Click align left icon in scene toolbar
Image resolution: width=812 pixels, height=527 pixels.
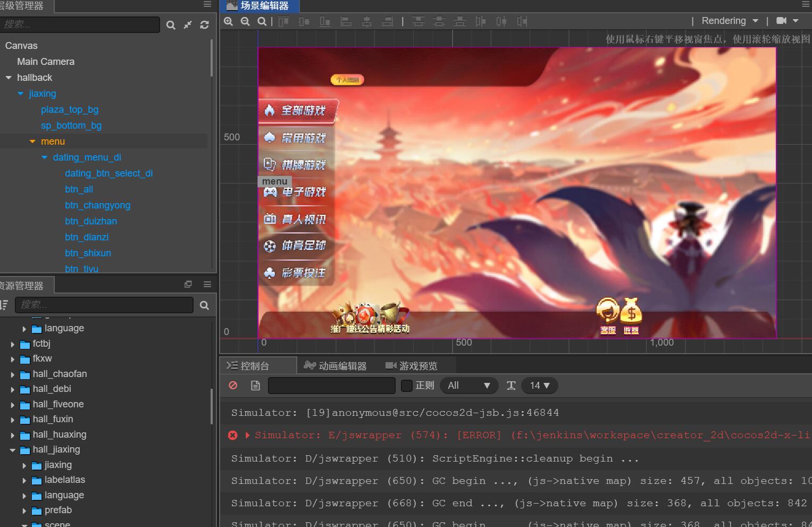click(x=346, y=21)
